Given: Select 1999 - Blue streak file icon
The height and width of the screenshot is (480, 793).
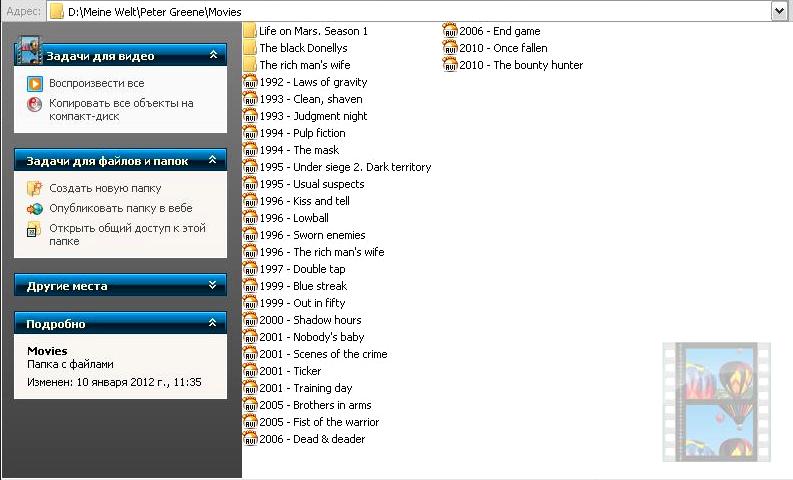Looking at the screenshot, I should pos(250,286).
